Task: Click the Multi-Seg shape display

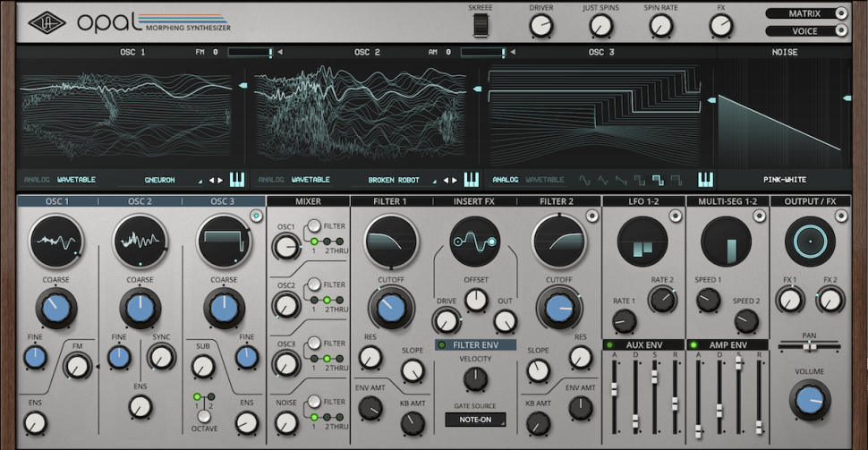Action: (x=727, y=242)
